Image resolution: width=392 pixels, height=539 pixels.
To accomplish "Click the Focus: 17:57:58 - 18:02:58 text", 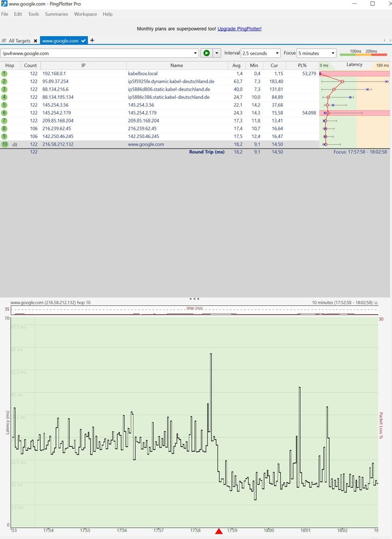I will 360,152.
